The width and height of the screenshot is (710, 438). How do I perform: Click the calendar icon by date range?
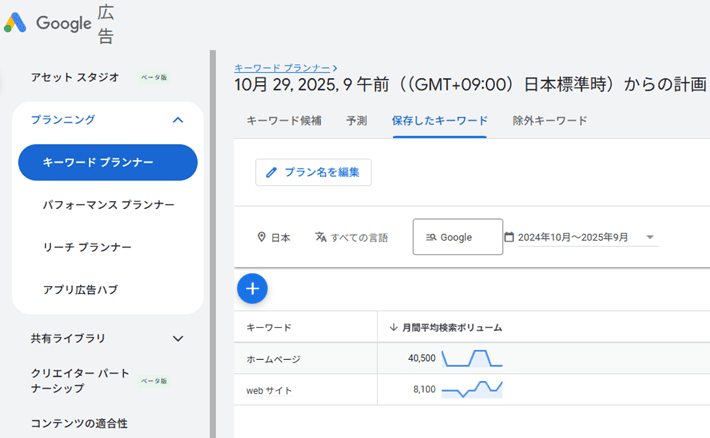(509, 236)
